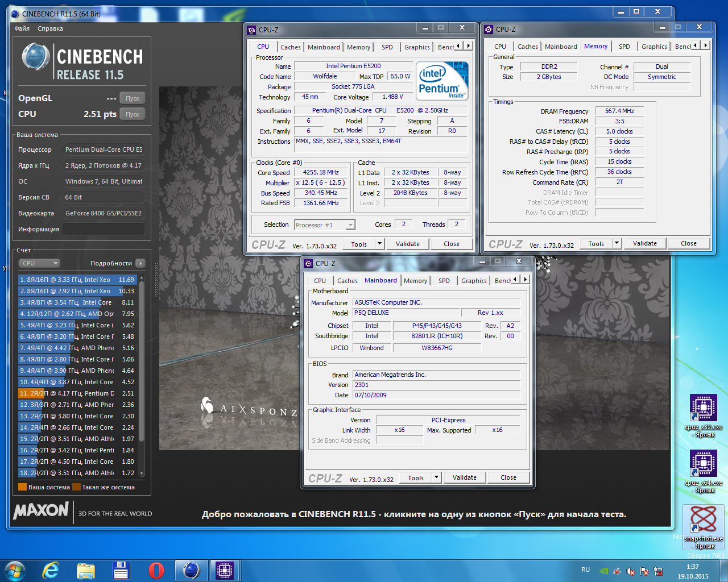Expand the Подробности details arrow
The image size is (728, 582).
point(140,263)
